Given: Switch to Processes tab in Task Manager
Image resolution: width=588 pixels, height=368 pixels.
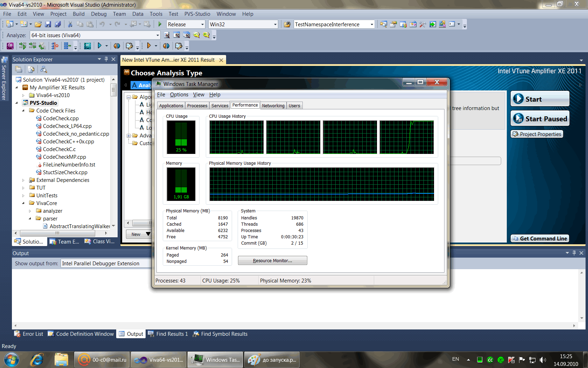Looking at the screenshot, I should tap(197, 105).
